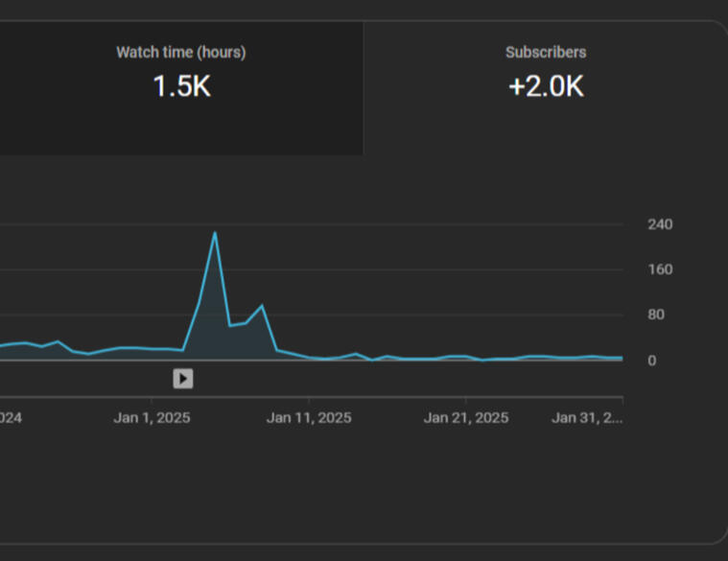This screenshot has width=728, height=561.
Task: Click the dip between the two chart peaks
Action: pos(230,325)
